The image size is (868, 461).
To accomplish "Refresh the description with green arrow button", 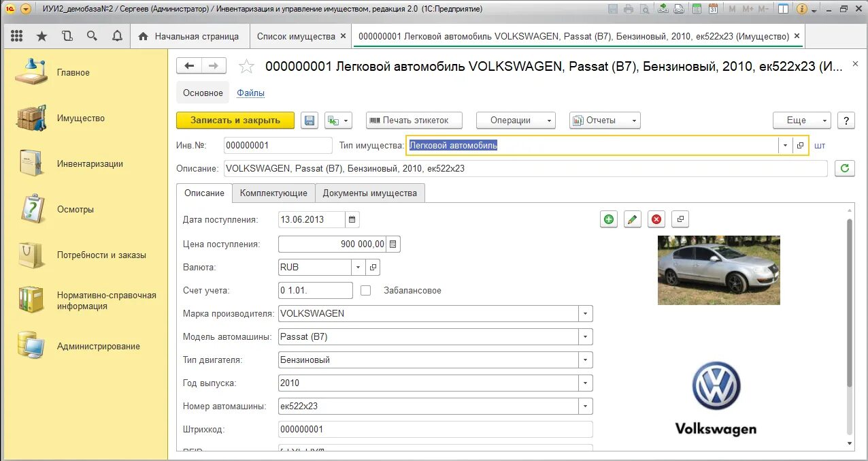I will click(844, 168).
